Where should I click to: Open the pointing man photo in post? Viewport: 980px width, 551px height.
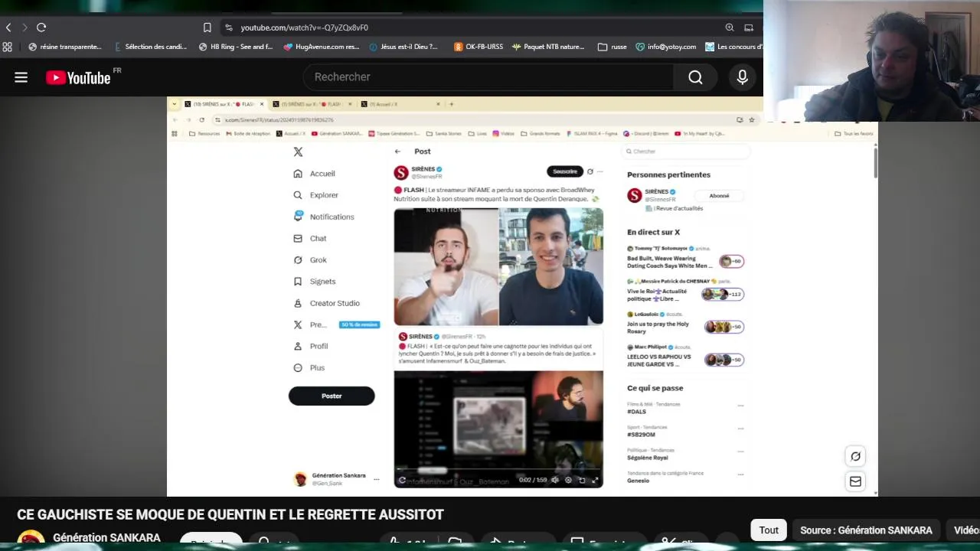[446, 266]
